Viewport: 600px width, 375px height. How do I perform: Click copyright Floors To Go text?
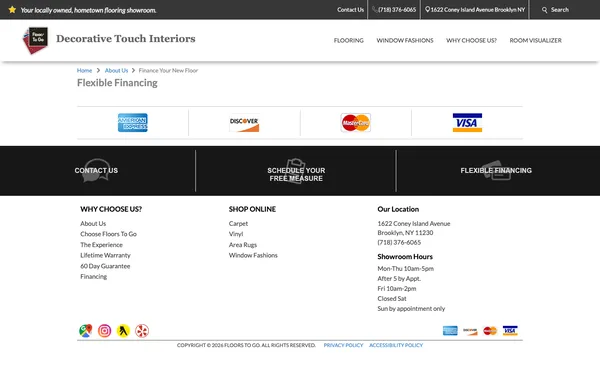pos(246,345)
